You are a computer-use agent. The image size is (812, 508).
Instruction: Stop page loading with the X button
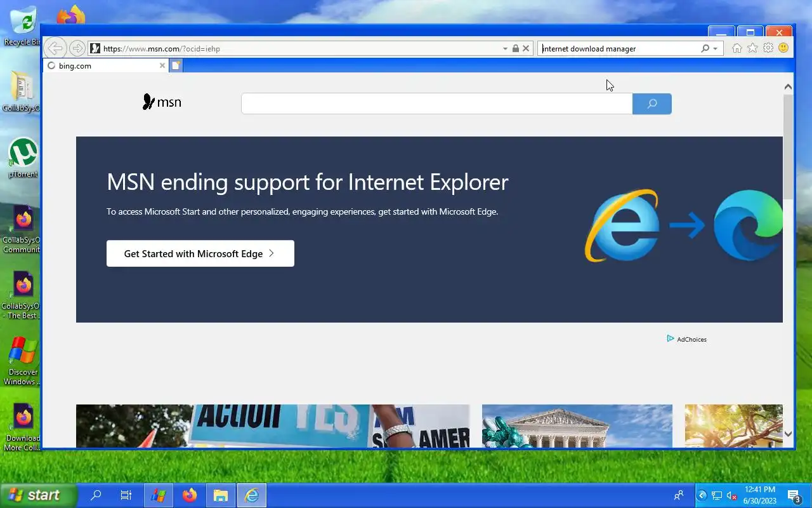coord(525,48)
